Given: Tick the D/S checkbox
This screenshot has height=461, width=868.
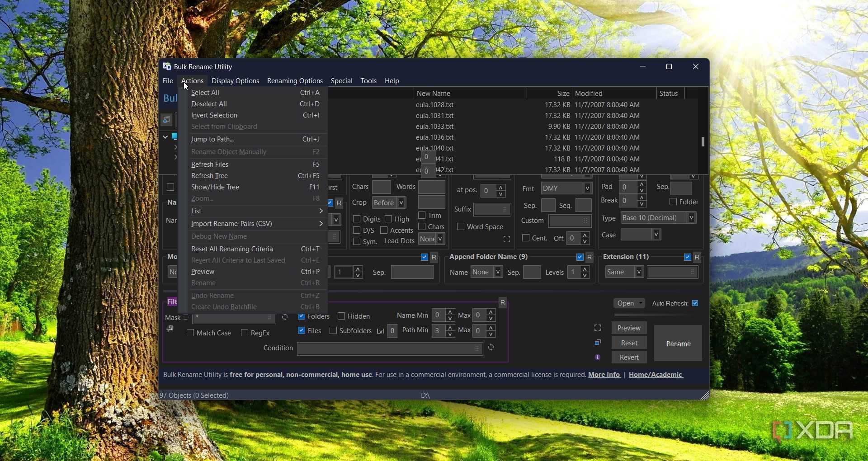Looking at the screenshot, I should (357, 230).
